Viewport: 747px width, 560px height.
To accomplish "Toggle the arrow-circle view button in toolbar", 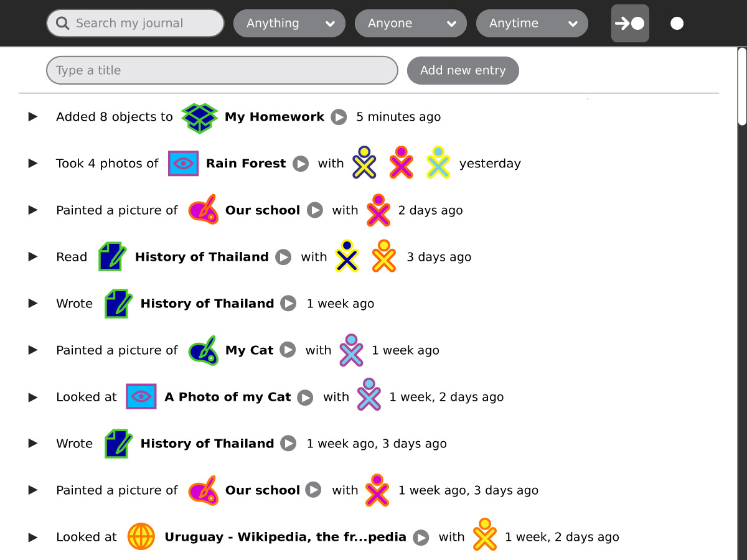I will click(x=630, y=24).
